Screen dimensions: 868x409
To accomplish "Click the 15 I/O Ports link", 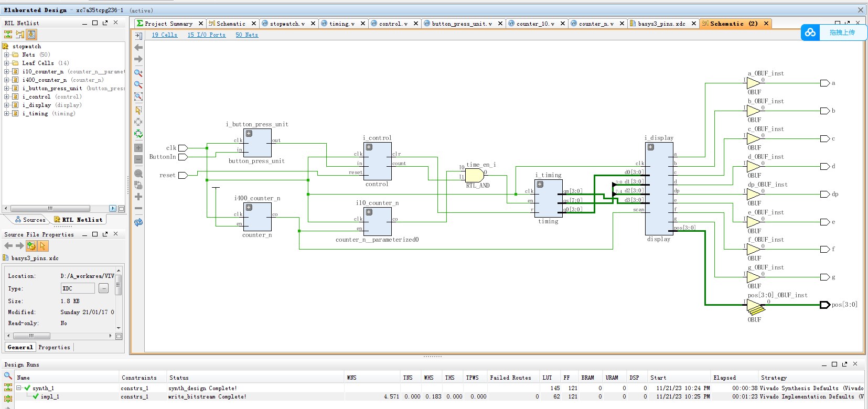I will click(x=207, y=35).
